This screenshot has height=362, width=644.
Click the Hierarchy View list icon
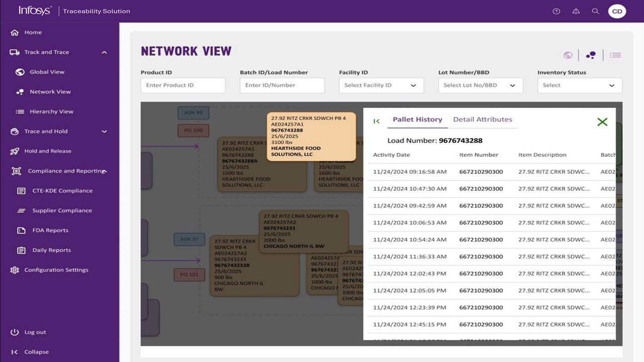20,112
